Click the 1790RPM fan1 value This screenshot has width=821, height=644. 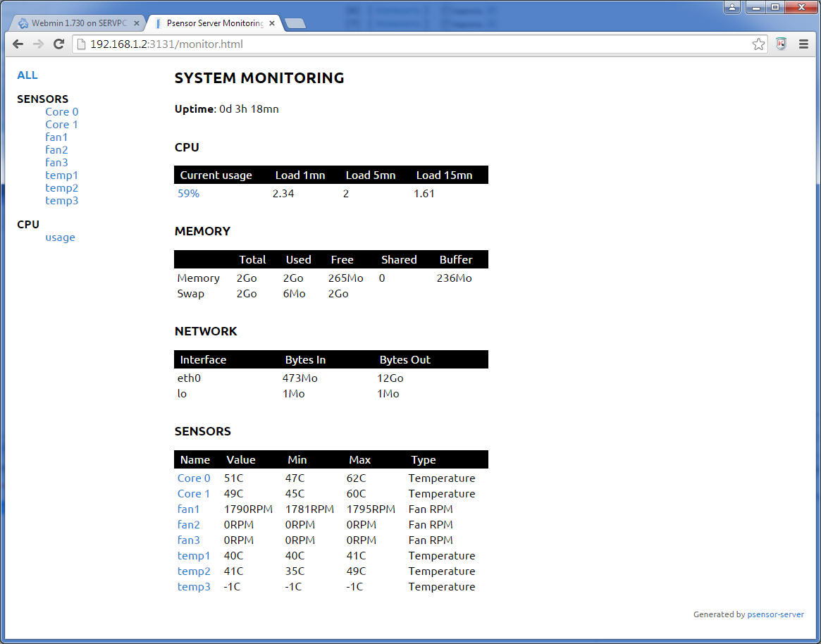pos(248,509)
